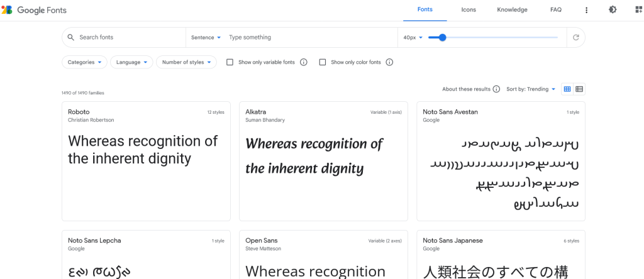Click the Search fonts input field
Viewport: 644px width, 279px height.
point(129,38)
